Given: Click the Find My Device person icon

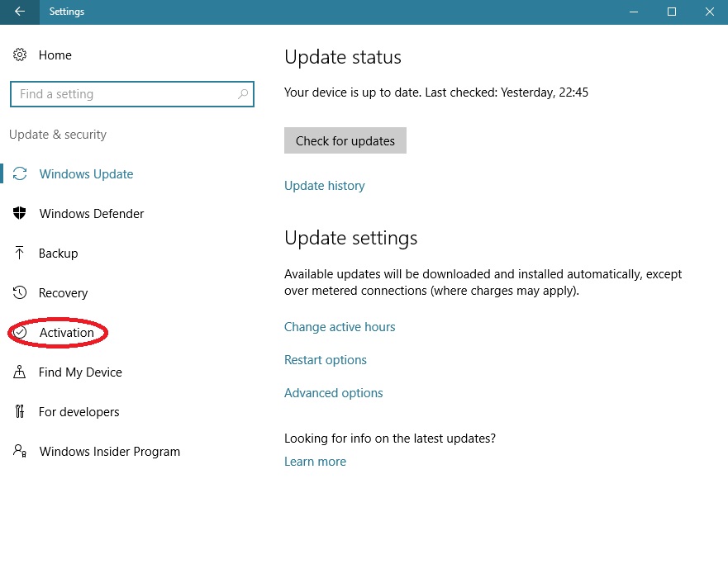Looking at the screenshot, I should (x=20, y=372).
